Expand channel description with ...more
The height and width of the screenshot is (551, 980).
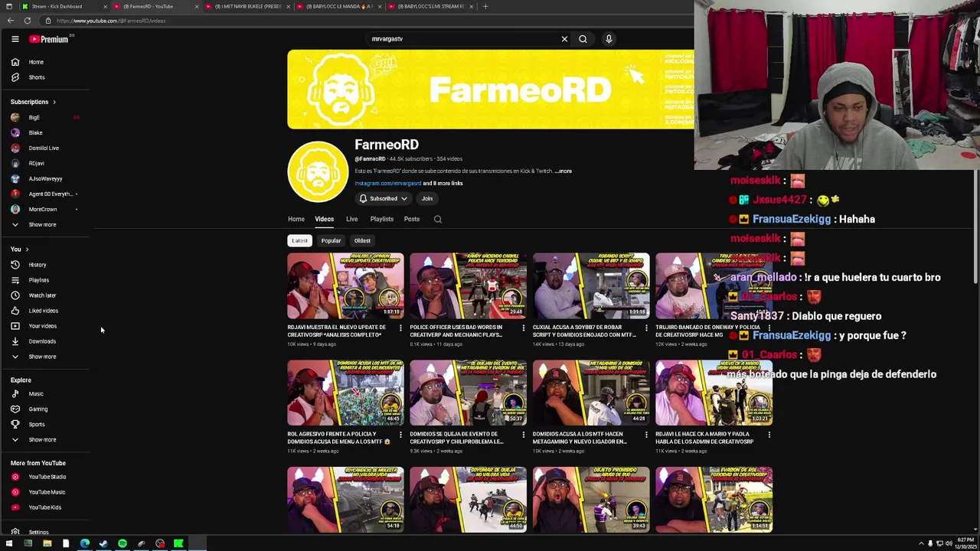tap(563, 171)
